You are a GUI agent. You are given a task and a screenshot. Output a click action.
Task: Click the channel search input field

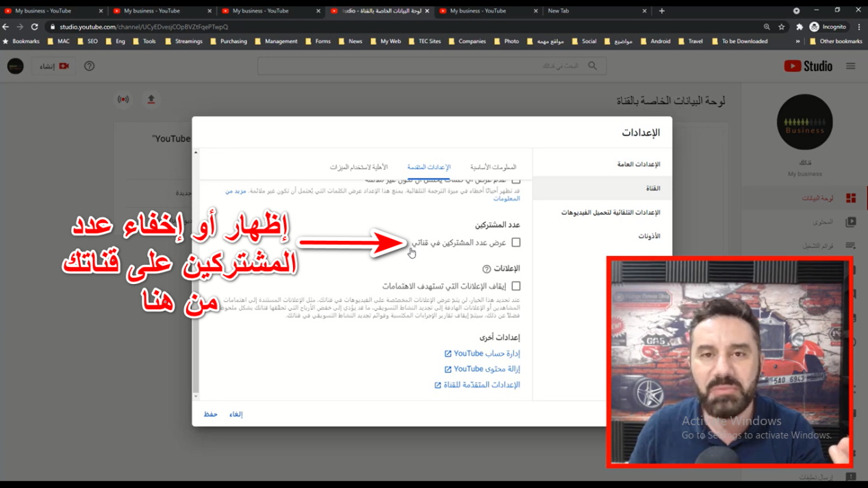point(424,66)
